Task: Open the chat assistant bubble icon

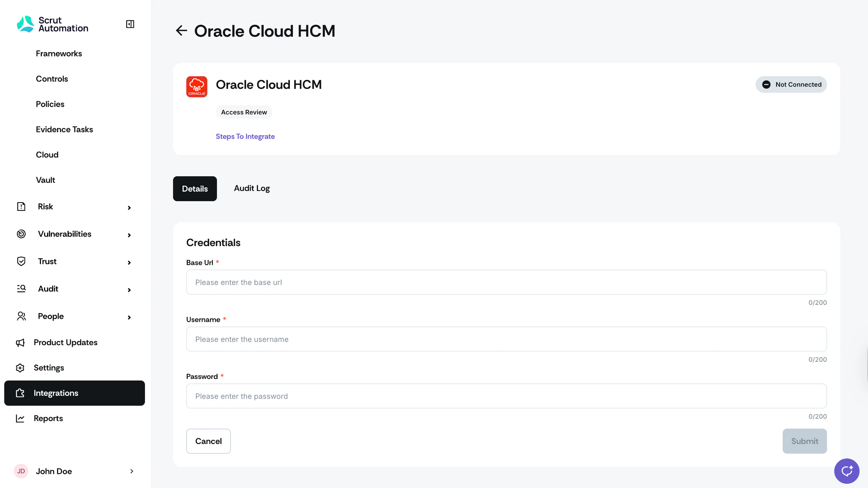Action: [847, 471]
